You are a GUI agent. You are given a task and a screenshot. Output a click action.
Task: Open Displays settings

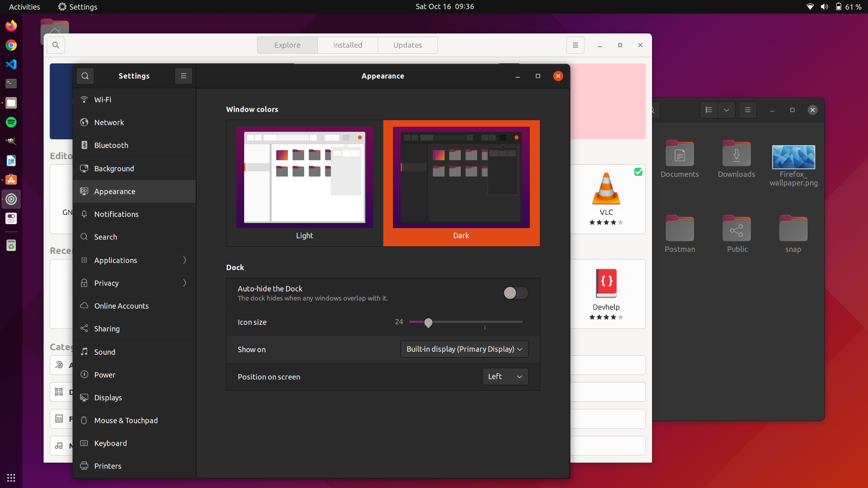134,398
